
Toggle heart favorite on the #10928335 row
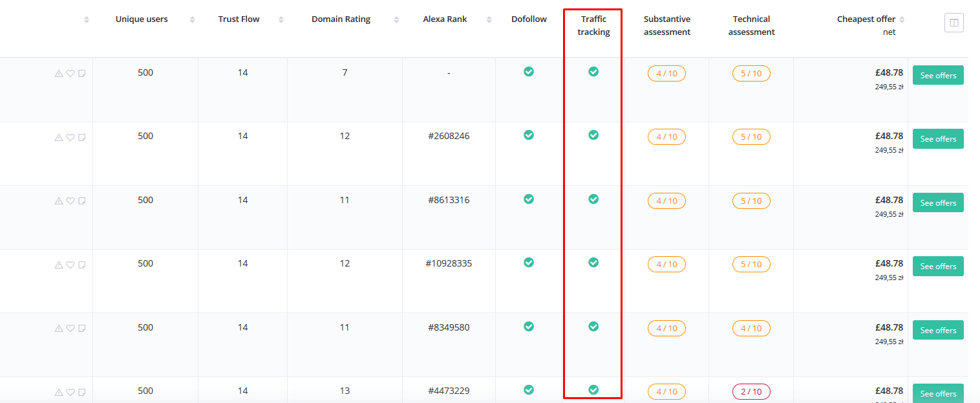click(x=70, y=265)
